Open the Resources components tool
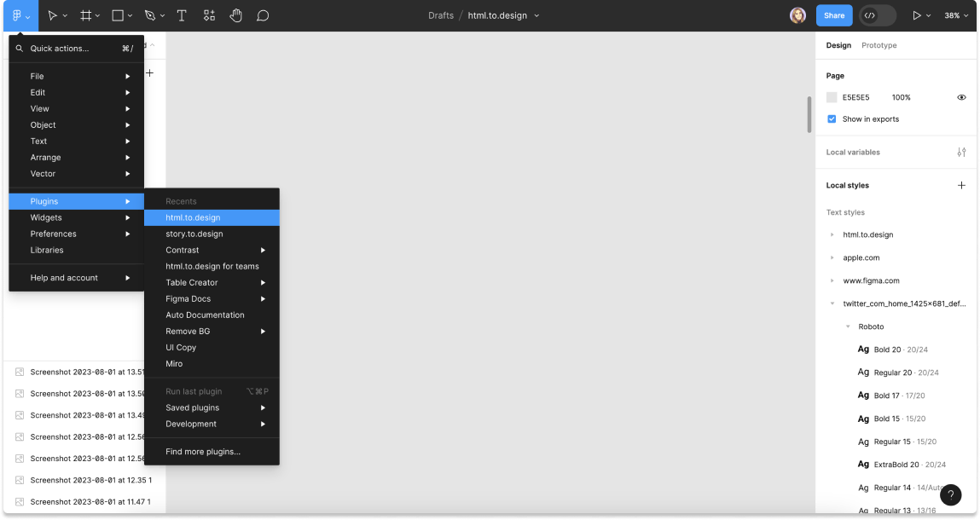Image resolution: width=980 pixels, height=520 pixels. [209, 15]
